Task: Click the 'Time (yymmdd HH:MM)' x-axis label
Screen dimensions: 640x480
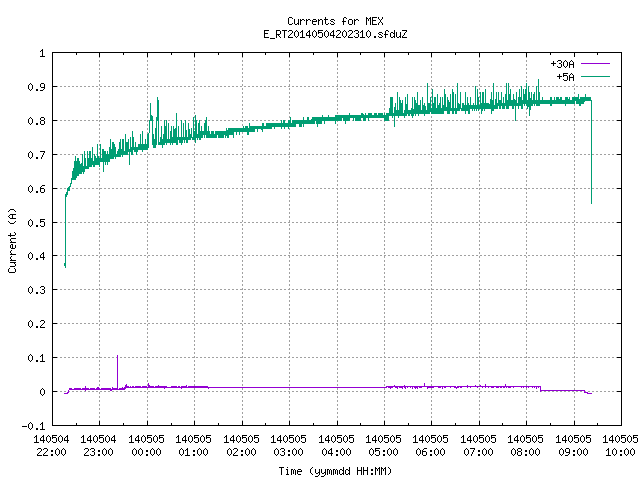Action: pos(335,471)
